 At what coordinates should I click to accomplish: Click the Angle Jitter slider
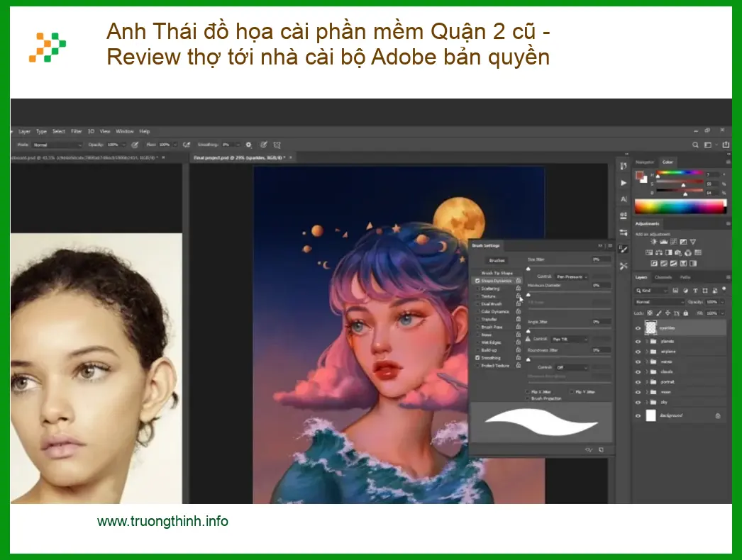tap(569, 330)
